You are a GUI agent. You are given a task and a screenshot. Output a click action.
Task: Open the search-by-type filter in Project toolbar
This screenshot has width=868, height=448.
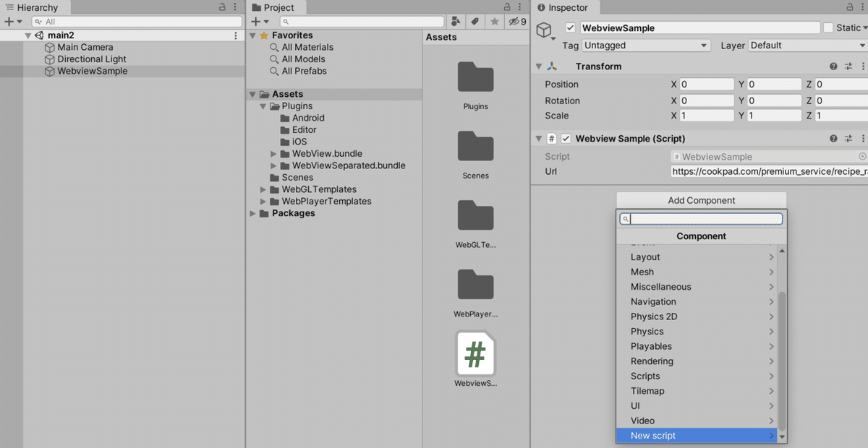tap(456, 21)
